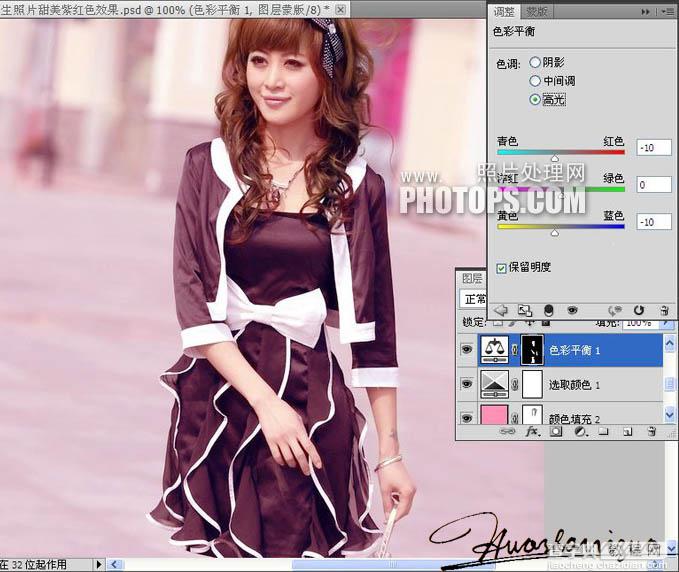Switch to the 蒙版 tab
The width and height of the screenshot is (679, 572).
coord(536,12)
